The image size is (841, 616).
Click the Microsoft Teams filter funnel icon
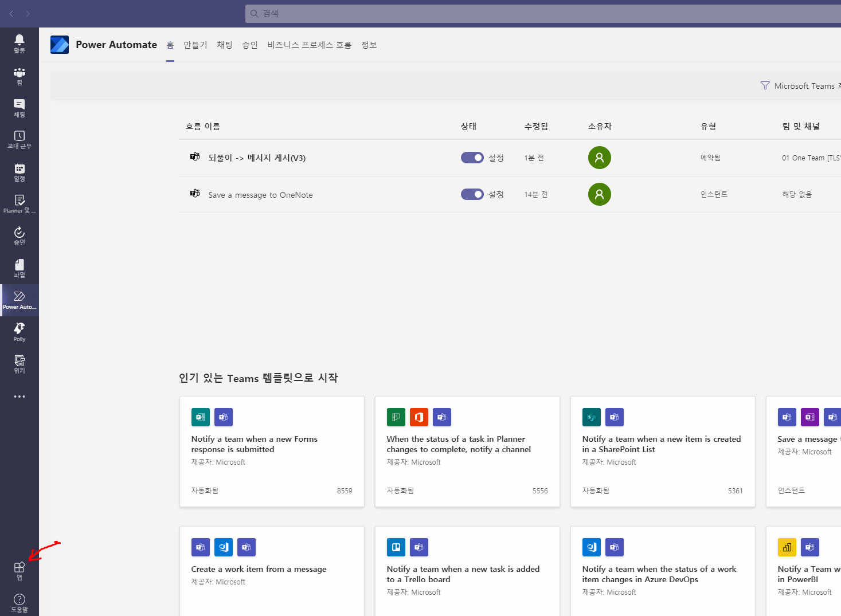765,86
